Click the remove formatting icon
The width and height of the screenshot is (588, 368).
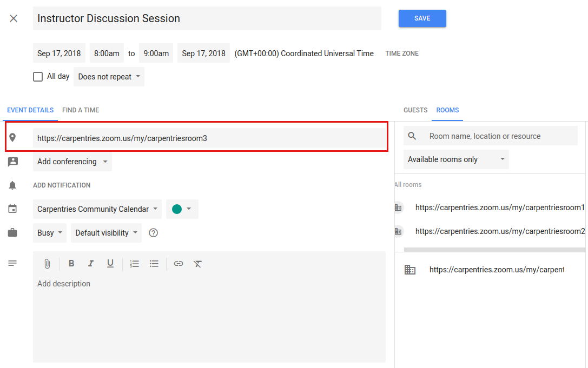tap(197, 264)
